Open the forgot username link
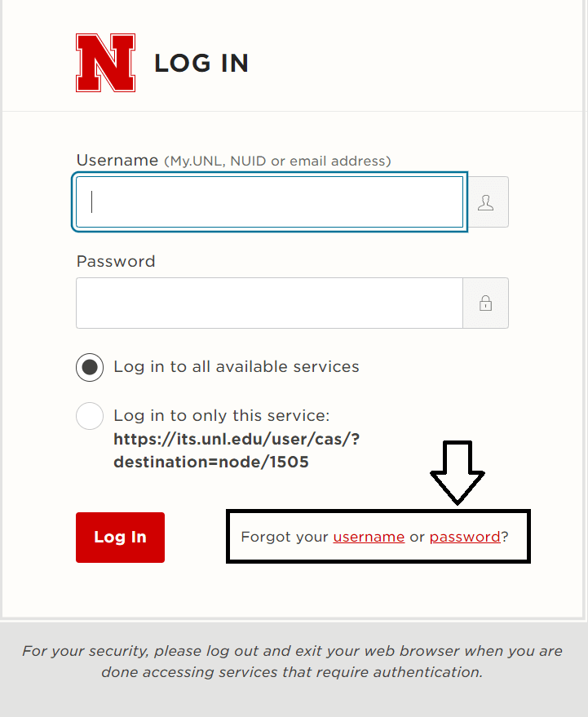The width and height of the screenshot is (588, 717). tap(369, 537)
